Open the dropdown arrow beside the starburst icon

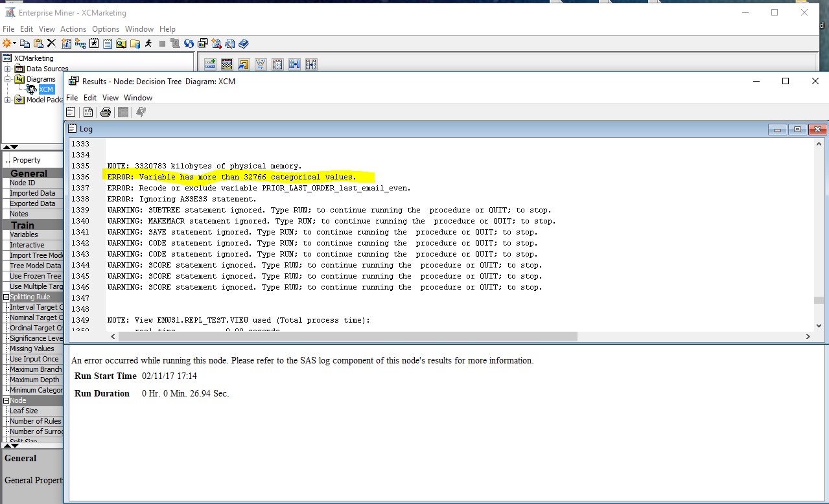(14, 43)
